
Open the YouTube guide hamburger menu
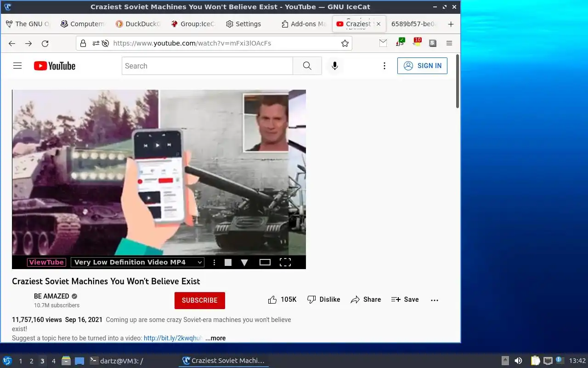[17, 66]
